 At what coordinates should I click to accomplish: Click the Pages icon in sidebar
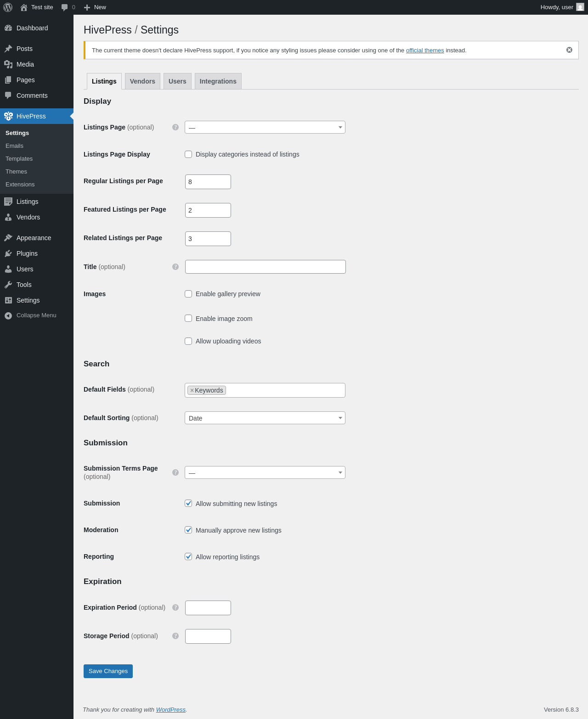(x=8, y=80)
